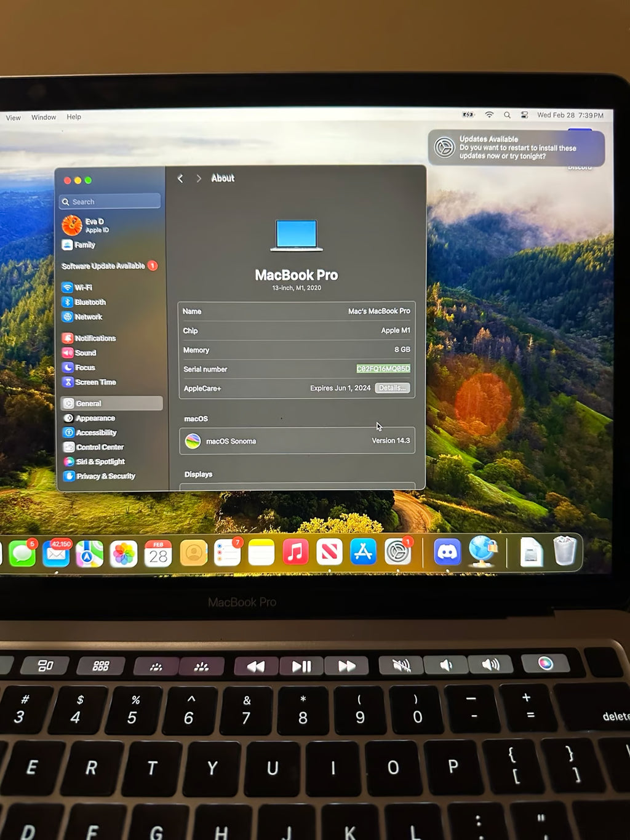This screenshot has width=630, height=840.
Task: Open the Help menu
Action: coord(73,117)
